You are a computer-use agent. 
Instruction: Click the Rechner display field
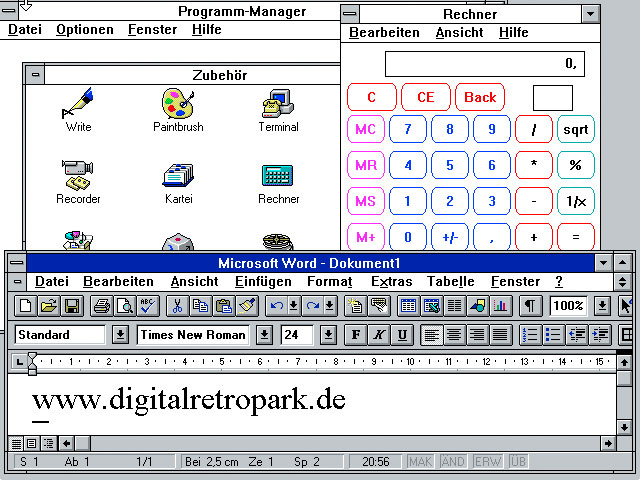[485, 64]
